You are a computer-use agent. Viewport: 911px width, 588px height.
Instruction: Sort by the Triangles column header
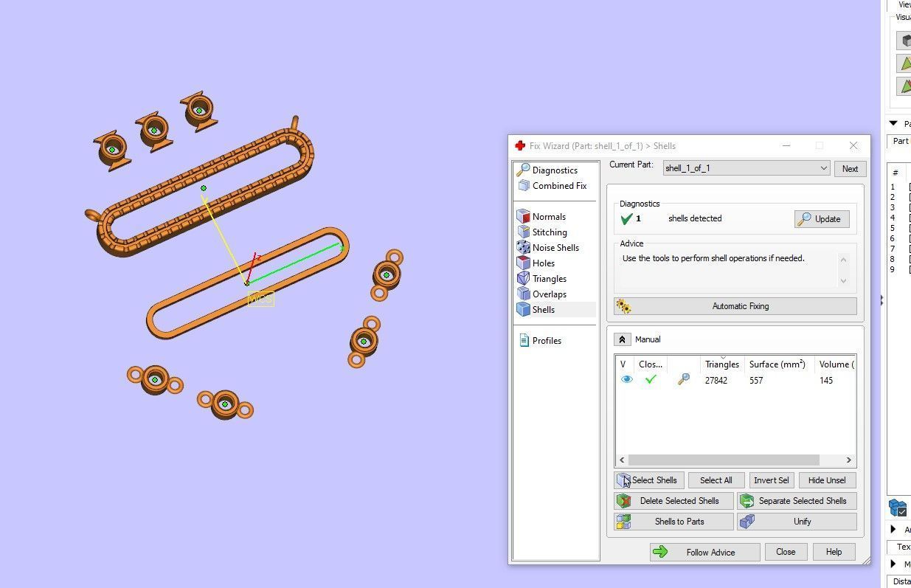point(722,364)
